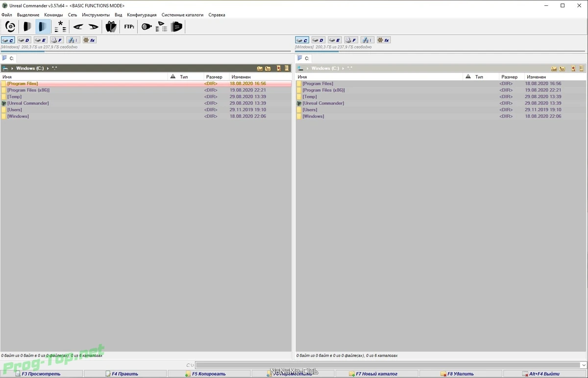The width and height of the screenshot is (588, 378).
Task: Open favorites star icon in left path bar
Action: coord(279,69)
